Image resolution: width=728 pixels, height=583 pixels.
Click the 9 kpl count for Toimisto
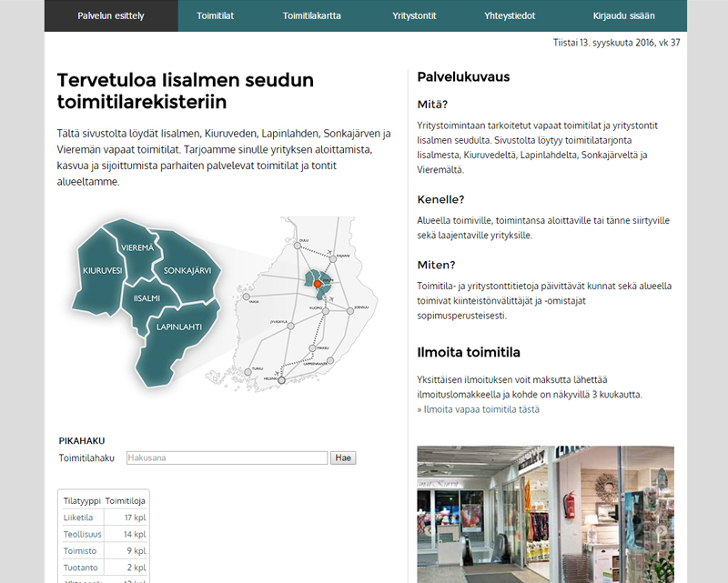pos(136,551)
